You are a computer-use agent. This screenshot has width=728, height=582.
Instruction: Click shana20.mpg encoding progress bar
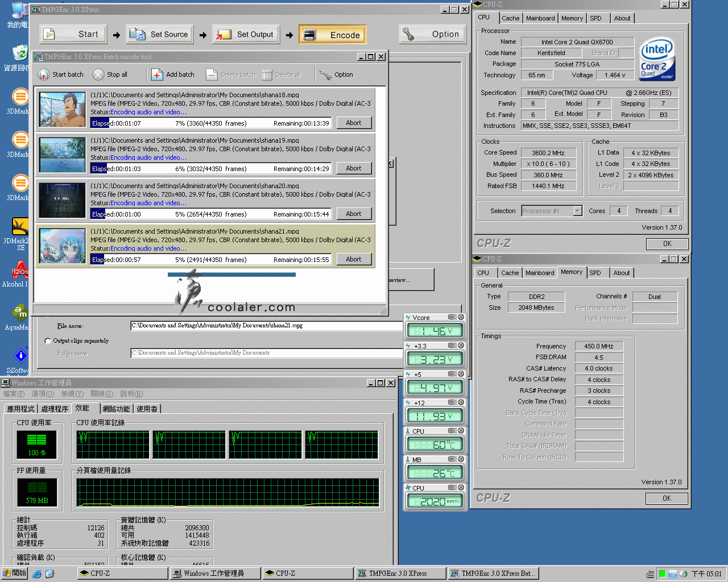pos(211,214)
